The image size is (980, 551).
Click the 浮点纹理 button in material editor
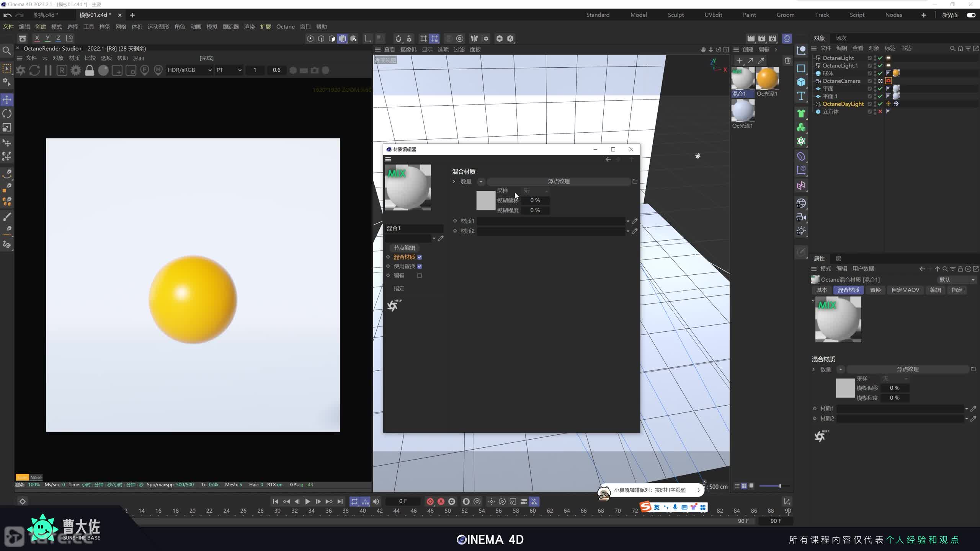(559, 181)
